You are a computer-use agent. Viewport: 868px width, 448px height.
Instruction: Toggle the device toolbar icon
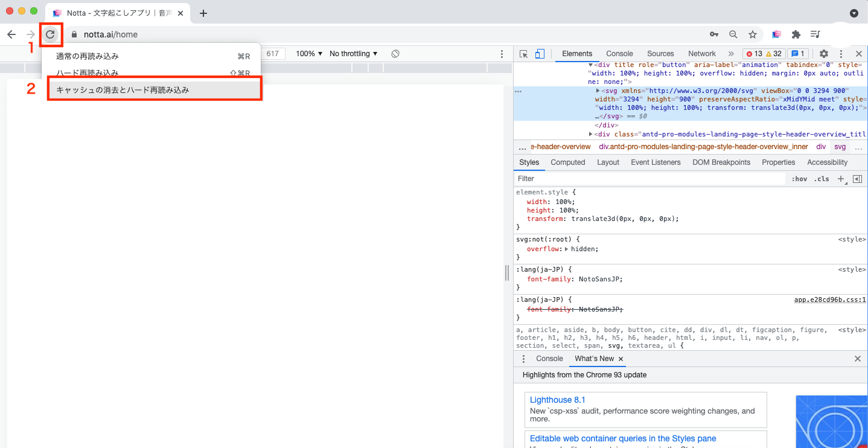pos(540,54)
